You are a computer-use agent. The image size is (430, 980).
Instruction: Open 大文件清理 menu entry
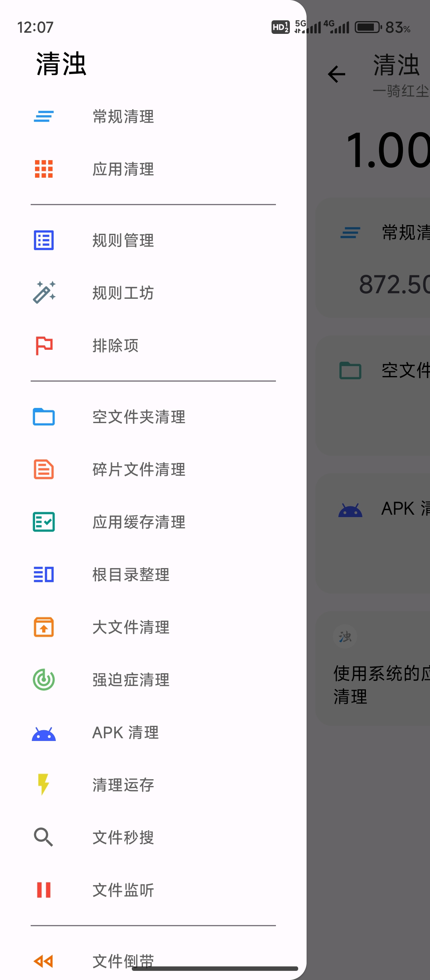[131, 627]
